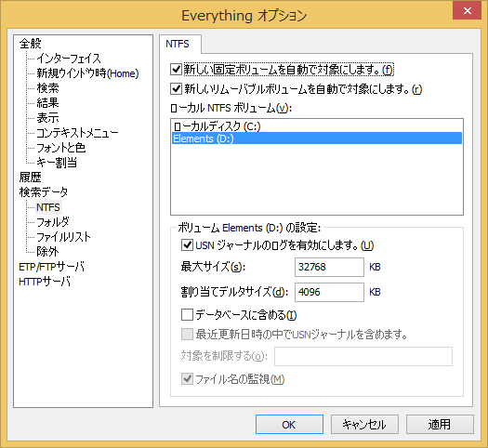488x448 pixels.
Task: Click the 最大サイズ input field
Action: [329, 267]
